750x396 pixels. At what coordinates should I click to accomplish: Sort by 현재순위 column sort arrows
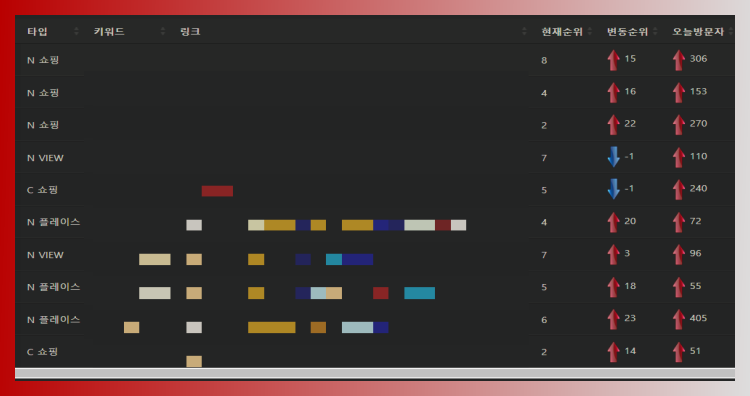coord(590,32)
